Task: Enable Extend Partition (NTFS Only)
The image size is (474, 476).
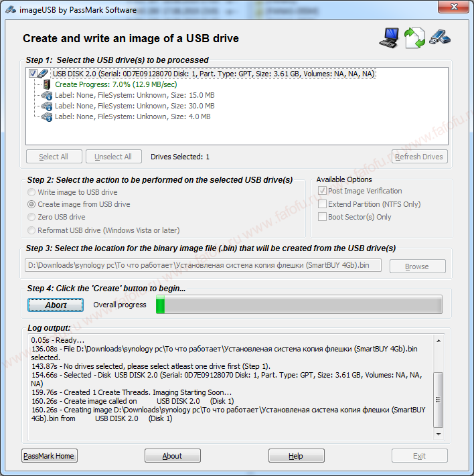Action: [322, 204]
